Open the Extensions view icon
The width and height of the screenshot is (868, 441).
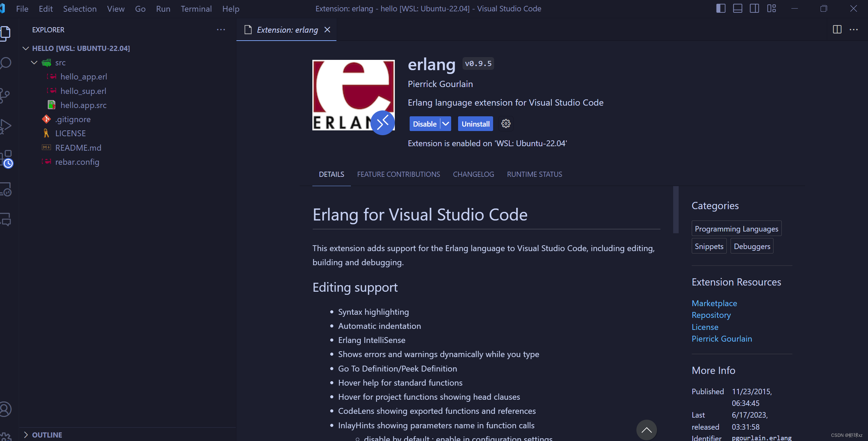pos(6,158)
